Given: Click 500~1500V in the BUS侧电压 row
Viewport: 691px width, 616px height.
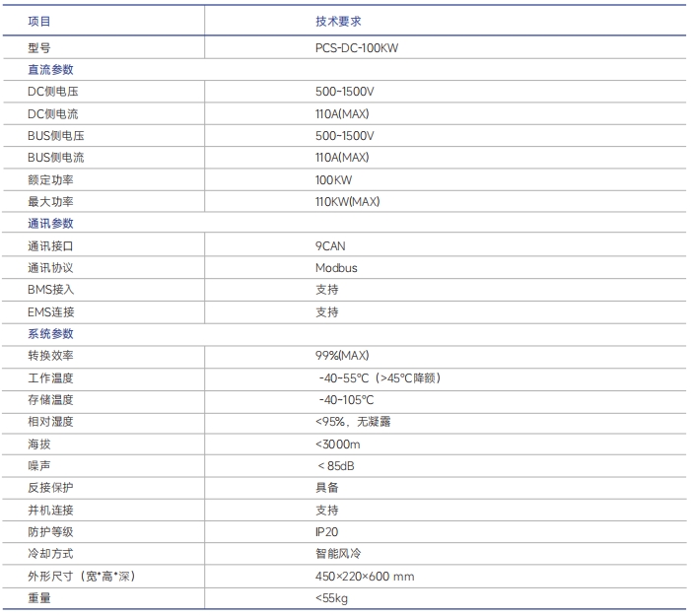Looking at the screenshot, I should click(345, 136).
